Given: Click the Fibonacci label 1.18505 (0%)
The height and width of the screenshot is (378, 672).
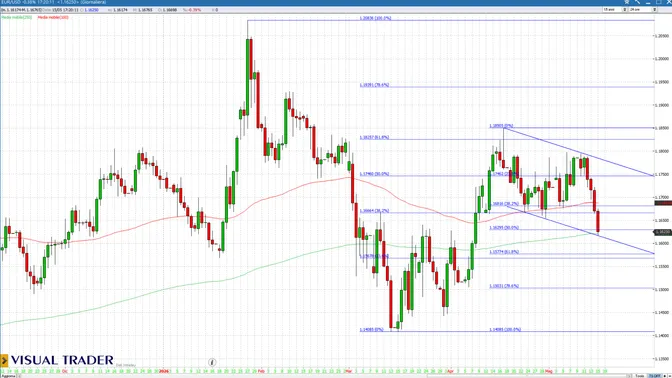Looking at the screenshot, I should tap(501, 126).
